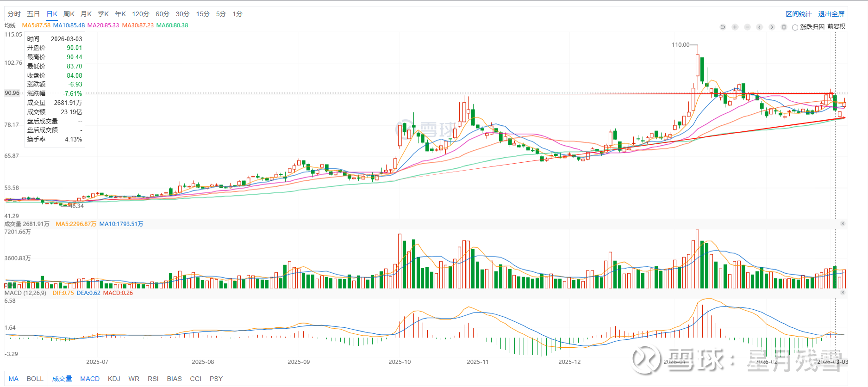Choose the BIAS indicator
Viewport: 868px width, 387px height.
tap(175, 379)
